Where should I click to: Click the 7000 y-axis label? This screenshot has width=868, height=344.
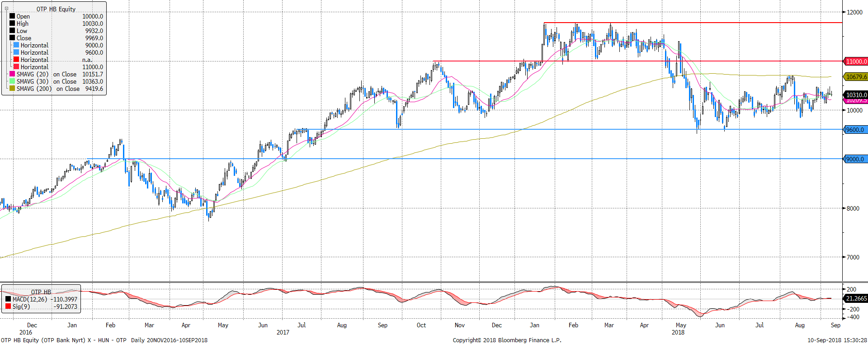pyautogui.click(x=853, y=257)
